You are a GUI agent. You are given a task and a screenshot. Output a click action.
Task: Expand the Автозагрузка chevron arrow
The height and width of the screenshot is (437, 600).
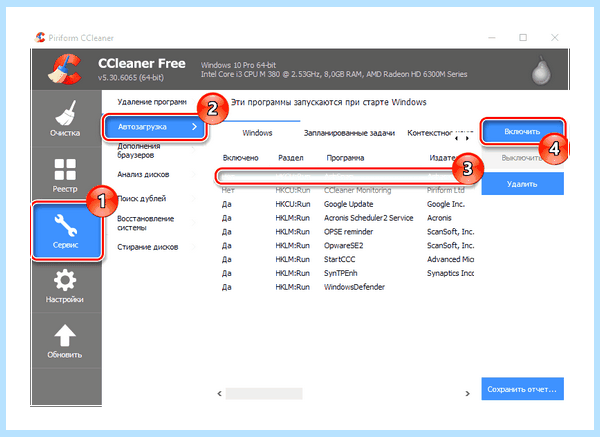tap(194, 127)
